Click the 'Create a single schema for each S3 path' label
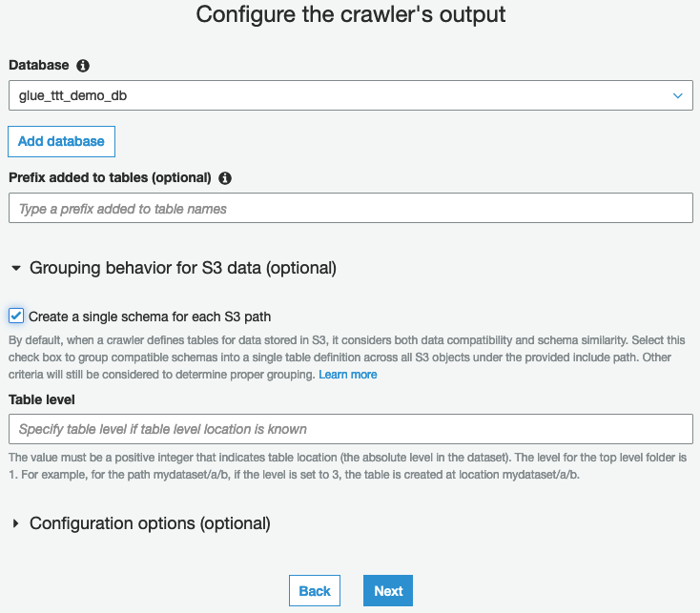This screenshot has height=613, width=700. pyautogui.click(x=150, y=317)
